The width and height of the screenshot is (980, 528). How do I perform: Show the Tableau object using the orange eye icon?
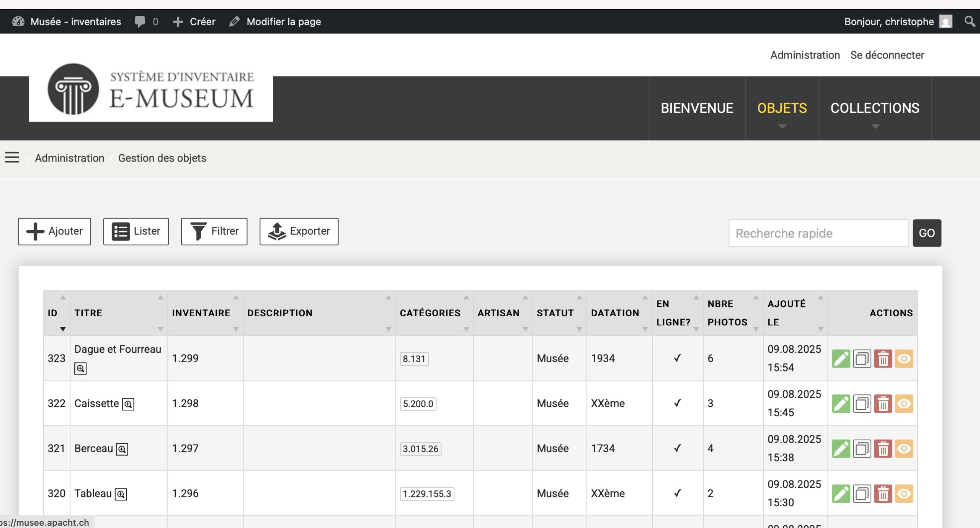coord(904,494)
